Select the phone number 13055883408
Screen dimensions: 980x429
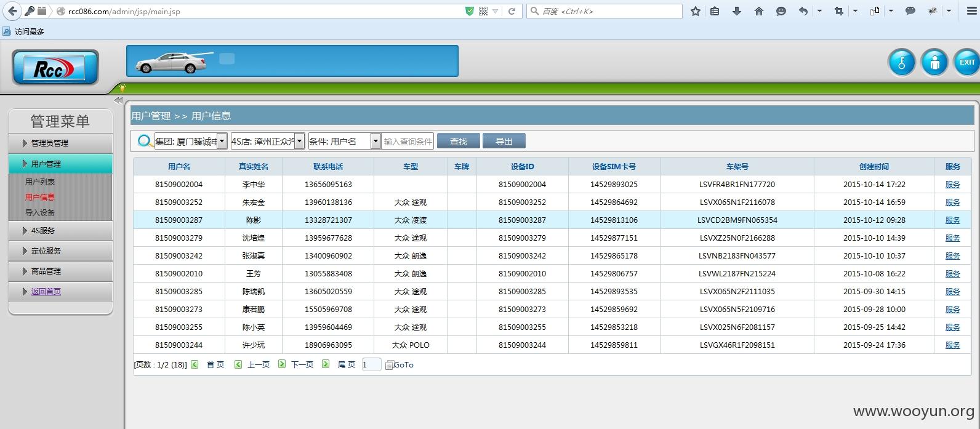coord(328,273)
